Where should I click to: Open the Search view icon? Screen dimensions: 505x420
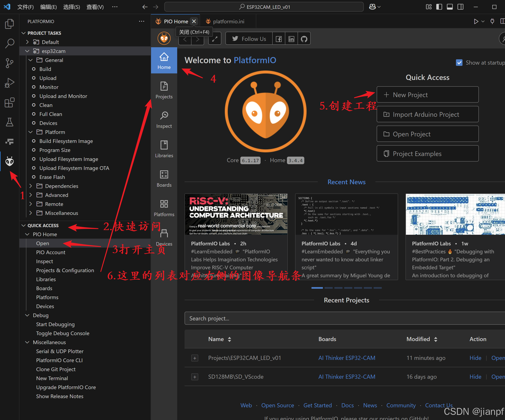tap(10, 44)
